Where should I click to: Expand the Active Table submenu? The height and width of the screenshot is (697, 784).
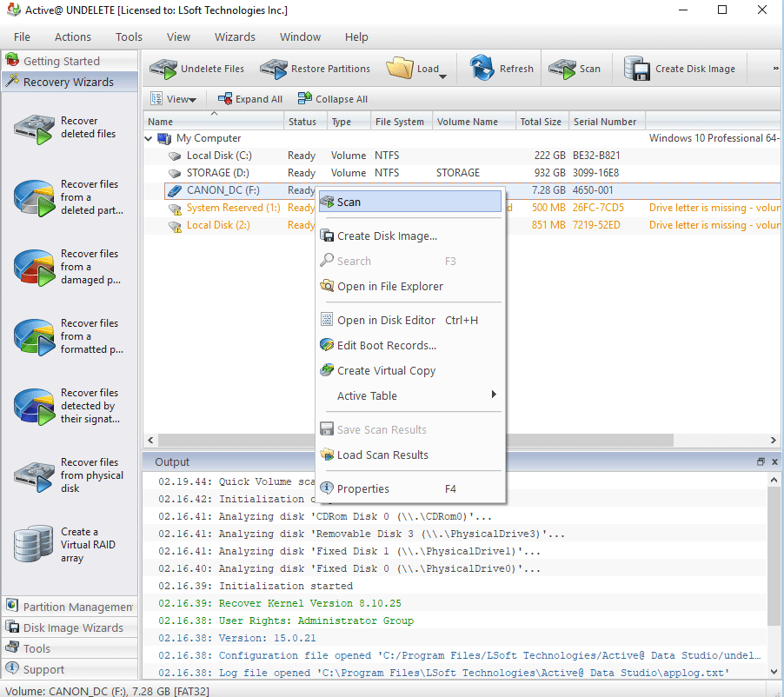(x=410, y=395)
